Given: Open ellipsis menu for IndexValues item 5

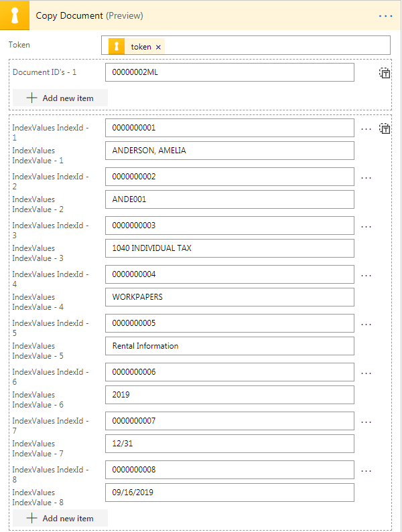Looking at the screenshot, I should point(366,324).
